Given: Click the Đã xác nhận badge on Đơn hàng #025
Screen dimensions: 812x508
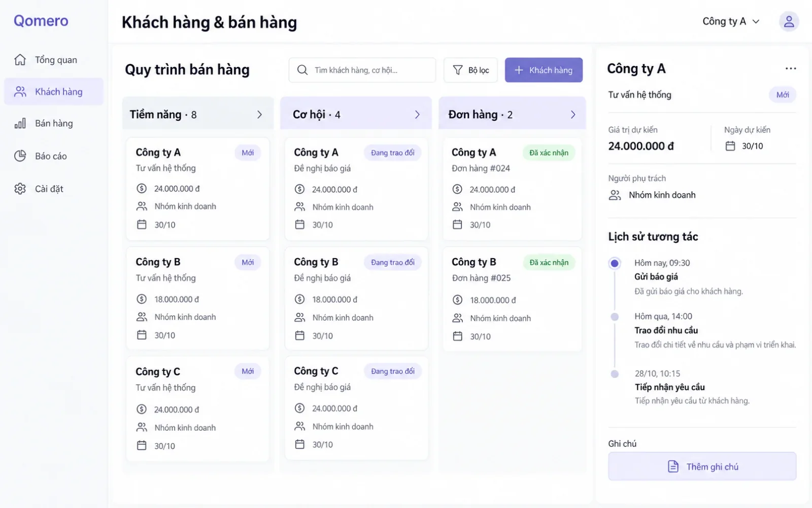Looking at the screenshot, I should pos(549,262).
